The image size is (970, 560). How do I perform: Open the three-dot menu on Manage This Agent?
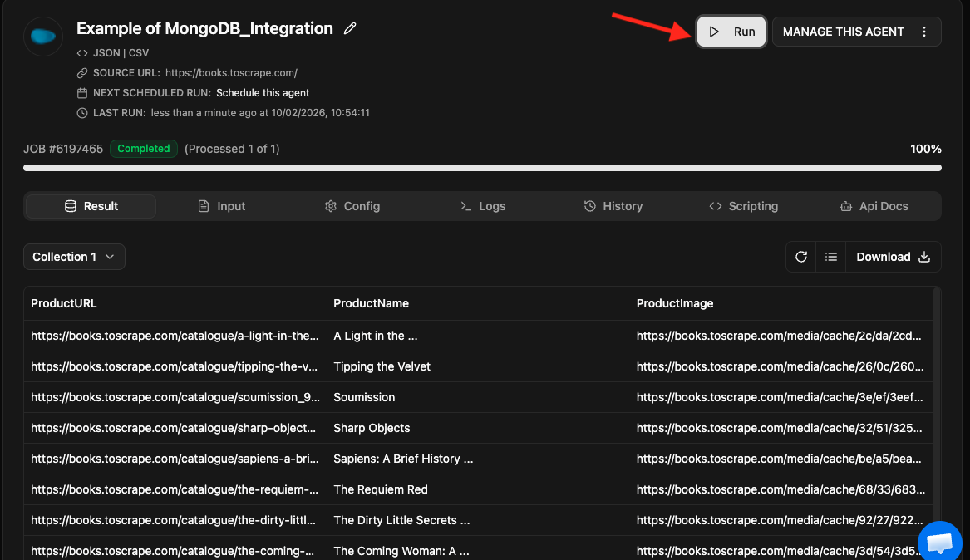tap(924, 32)
